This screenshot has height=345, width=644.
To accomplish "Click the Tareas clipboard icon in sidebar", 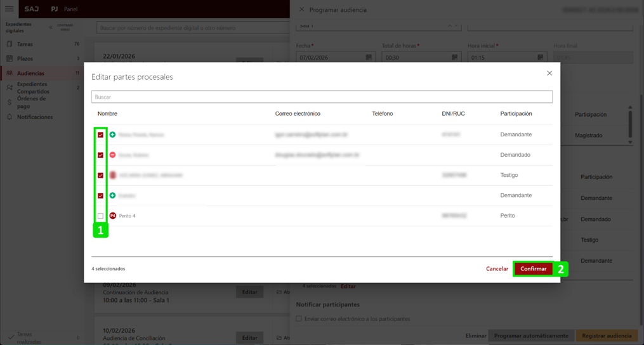I will (10, 44).
